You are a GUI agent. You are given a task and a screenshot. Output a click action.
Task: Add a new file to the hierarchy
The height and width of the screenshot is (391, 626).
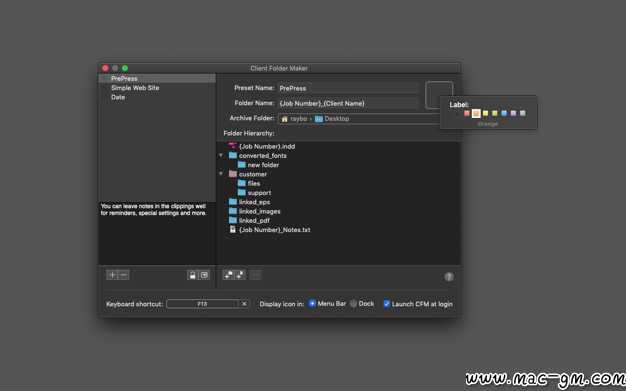coord(240,275)
